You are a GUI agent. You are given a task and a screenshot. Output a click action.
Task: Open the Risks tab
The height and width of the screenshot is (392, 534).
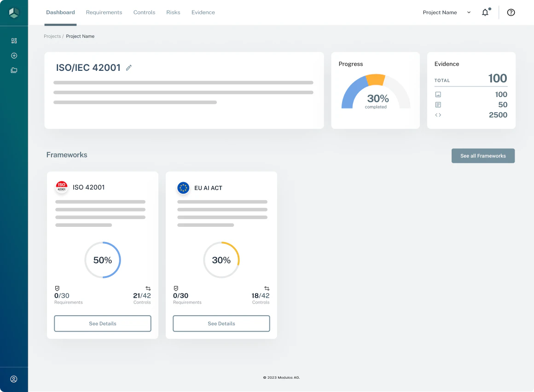point(173,12)
